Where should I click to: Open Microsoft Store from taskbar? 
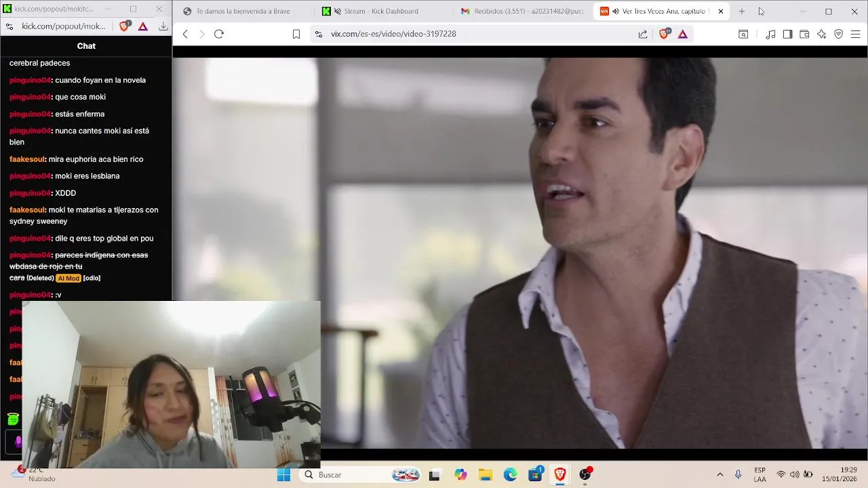click(536, 475)
